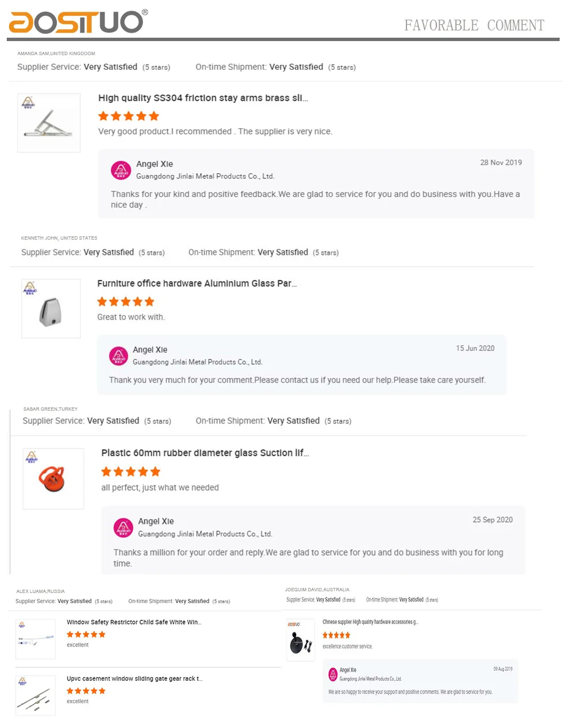The height and width of the screenshot is (728, 563).
Task: Open "Window Safety Restrictor Child Safe" title
Action: (x=134, y=622)
